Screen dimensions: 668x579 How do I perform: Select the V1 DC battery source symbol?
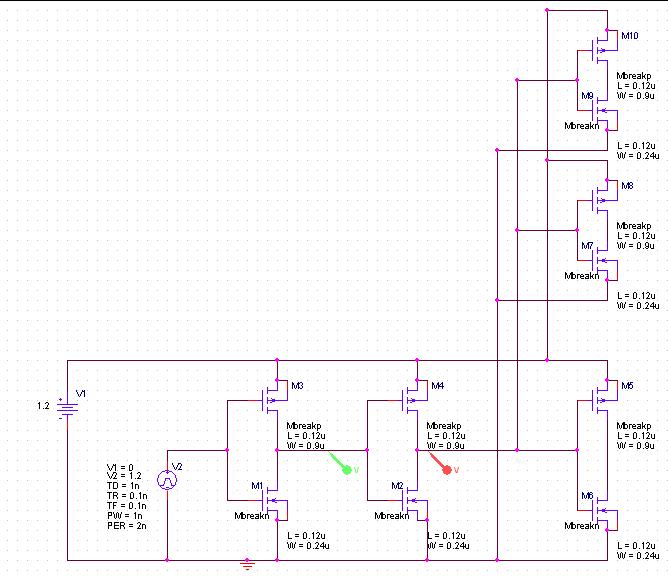coord(67,406)
